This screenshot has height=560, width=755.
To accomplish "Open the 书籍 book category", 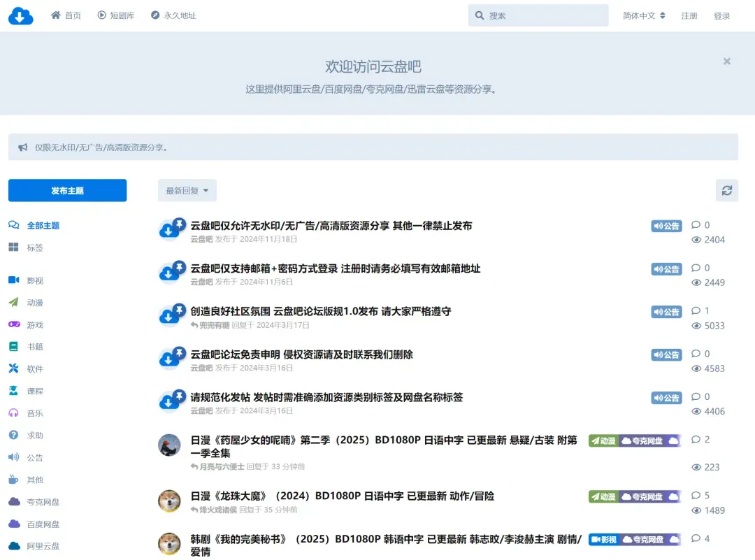I will [34, 347].
